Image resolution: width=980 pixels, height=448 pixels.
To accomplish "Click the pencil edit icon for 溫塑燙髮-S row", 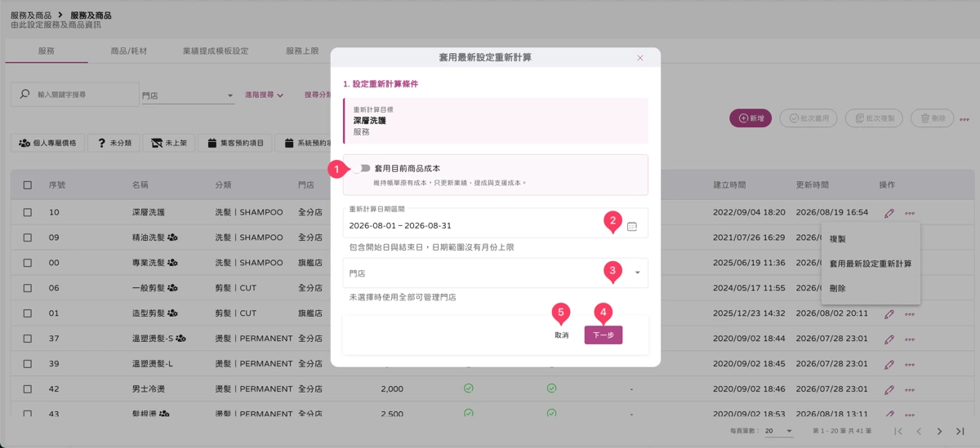I will [889, 339].
